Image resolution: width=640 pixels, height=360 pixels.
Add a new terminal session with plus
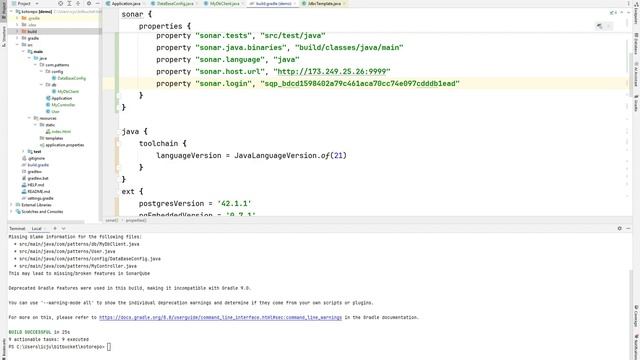tap(55, 229)
